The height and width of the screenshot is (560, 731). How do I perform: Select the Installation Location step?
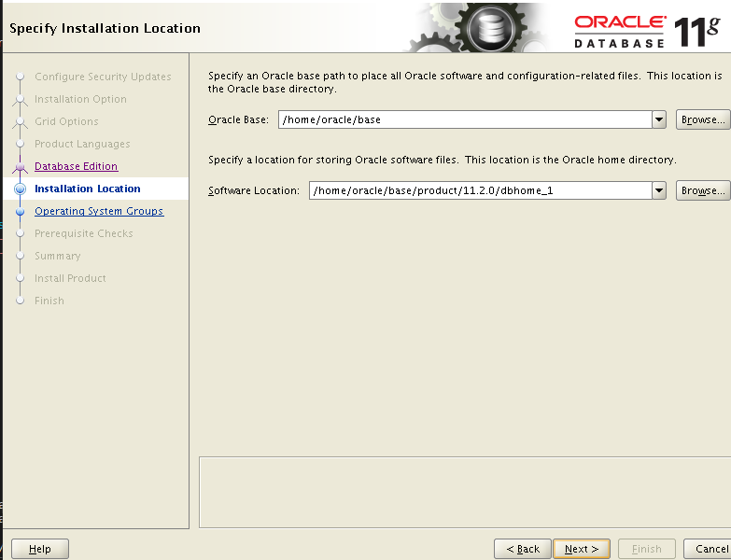(87, 189)
